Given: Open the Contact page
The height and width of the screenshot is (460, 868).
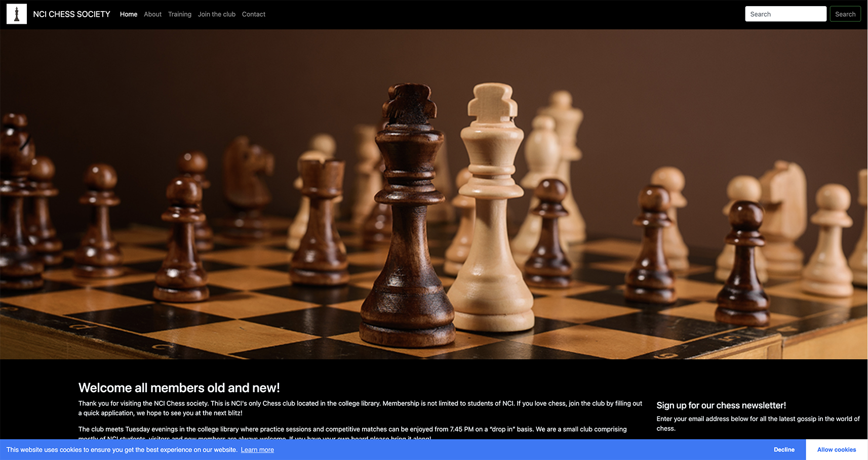Looking at the screenshot, I should [x=254, y=14].
